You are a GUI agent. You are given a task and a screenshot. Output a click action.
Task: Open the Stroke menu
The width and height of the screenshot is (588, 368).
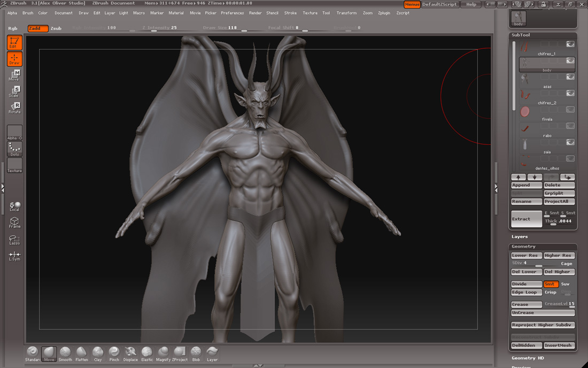coord(290,13)
